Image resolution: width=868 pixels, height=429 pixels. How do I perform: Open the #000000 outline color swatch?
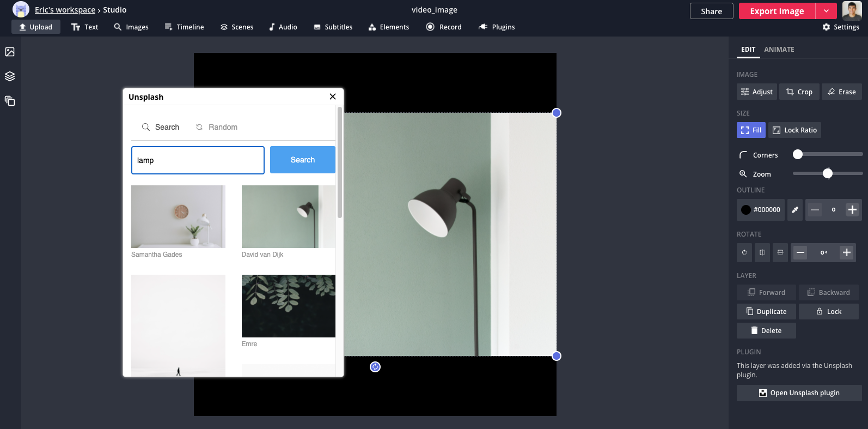(x=761, y=210)
